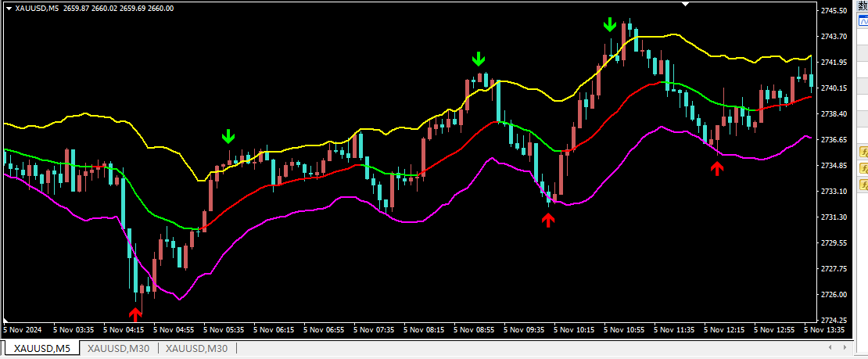Viewport: 868px width, 359px height.
Task: Click the 5 Nov 11:35 time label
Action: (x=674, y=329)
